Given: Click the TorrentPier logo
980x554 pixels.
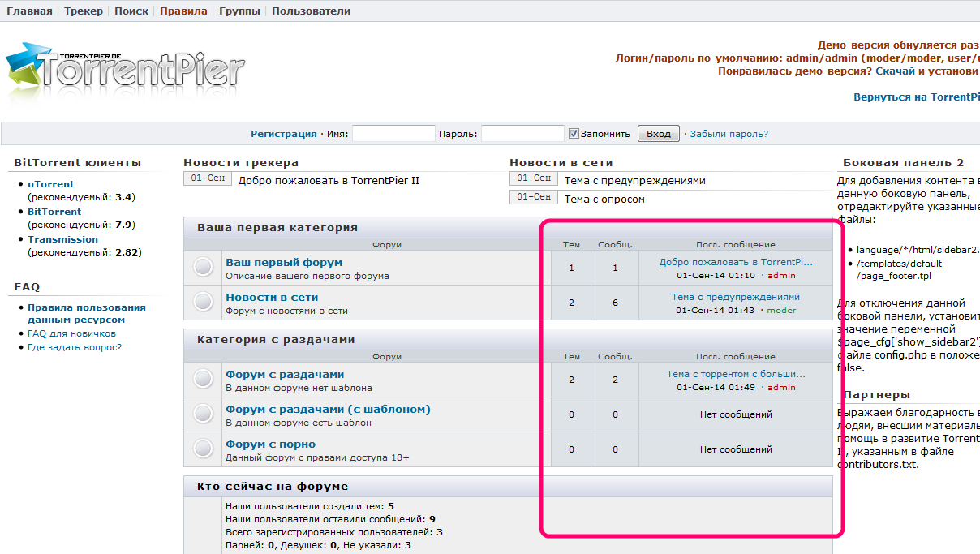Looking at the screenshot, I should [126, 71].
